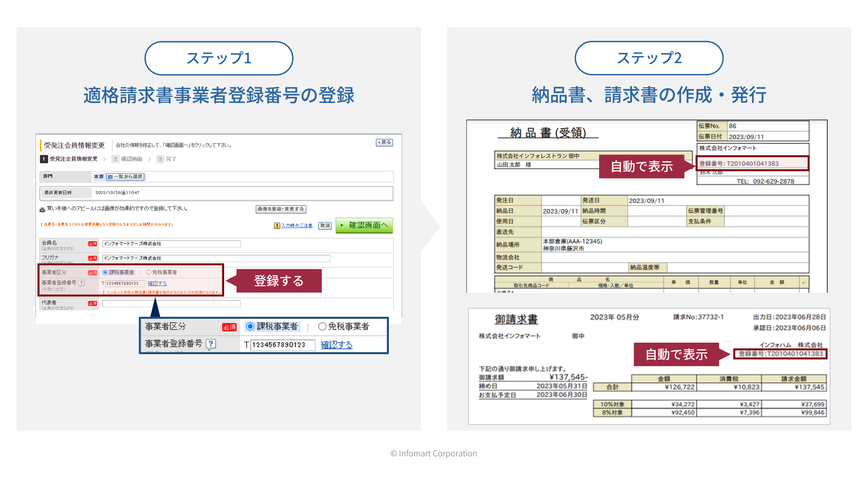Image resolution: width=868 pixels, height=478 pixels.
Task: Click the 必須 badge next to 会員名
Action: [x=93, y=243]
